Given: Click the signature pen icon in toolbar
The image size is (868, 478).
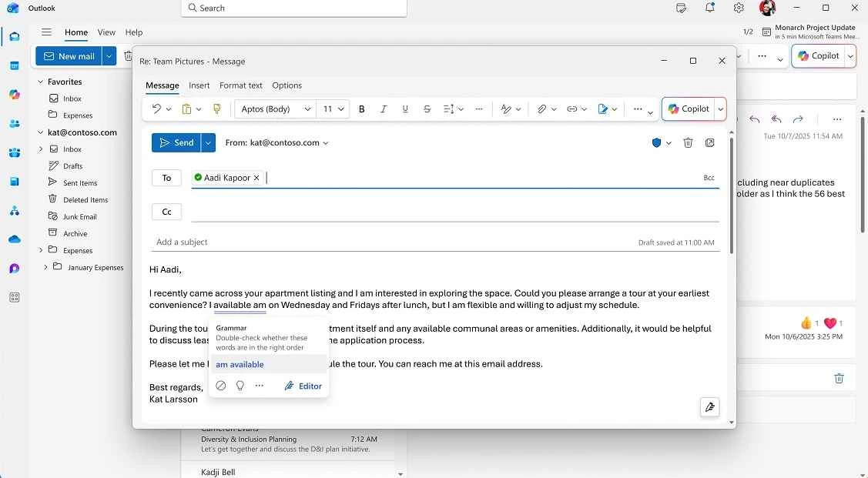Looking at the screenshot, I should 603,109.
